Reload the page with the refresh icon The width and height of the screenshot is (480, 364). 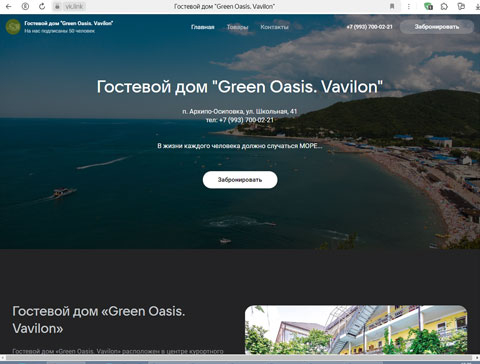click(x=42, y=6)
